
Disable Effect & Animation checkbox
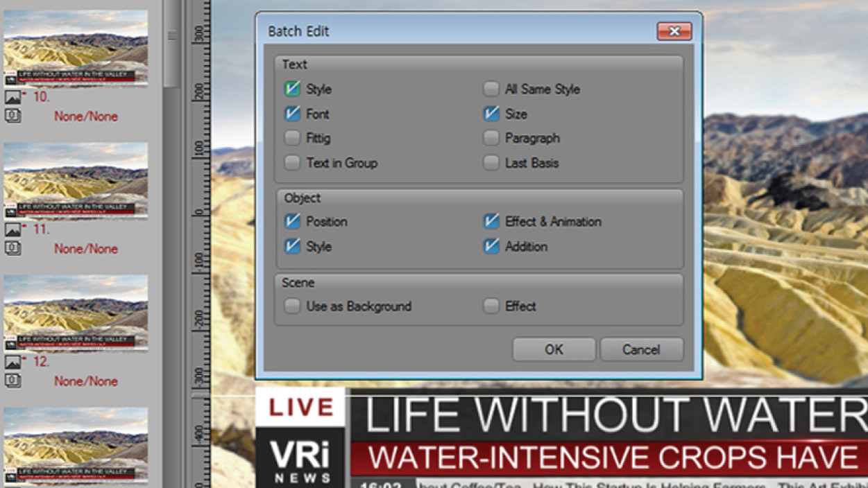coord(491,222)
